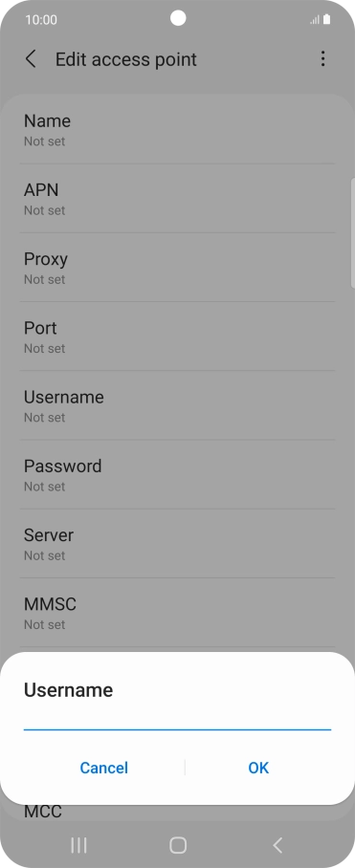This screenshot has height=868, width=355.
Task: Tap the home navigation button
Action: pyautogui.click(x=178, y=845)
